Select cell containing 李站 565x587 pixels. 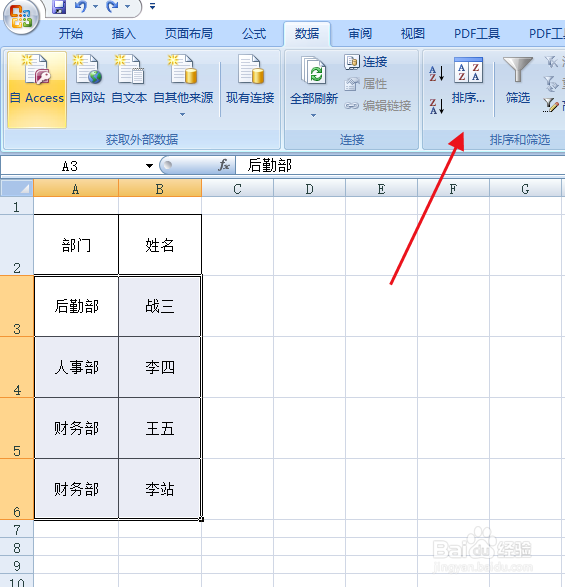(160, 489)
